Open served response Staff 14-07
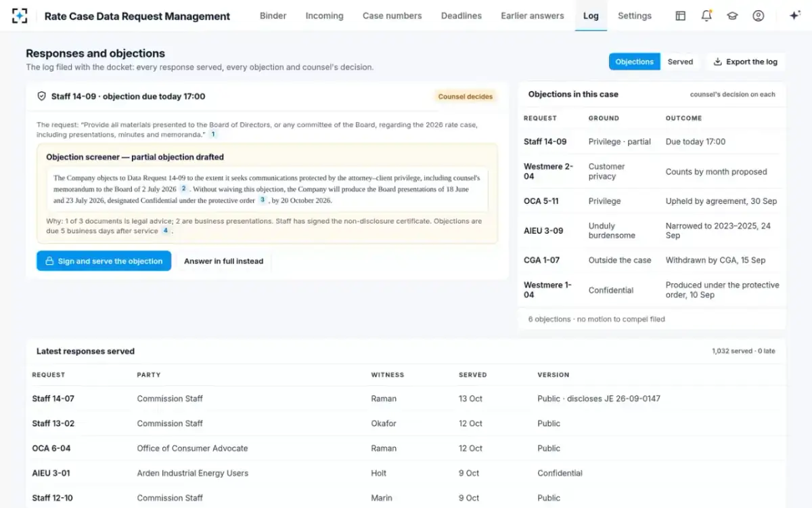This screenshot has width=812, height=508. (x=406, y=399)
